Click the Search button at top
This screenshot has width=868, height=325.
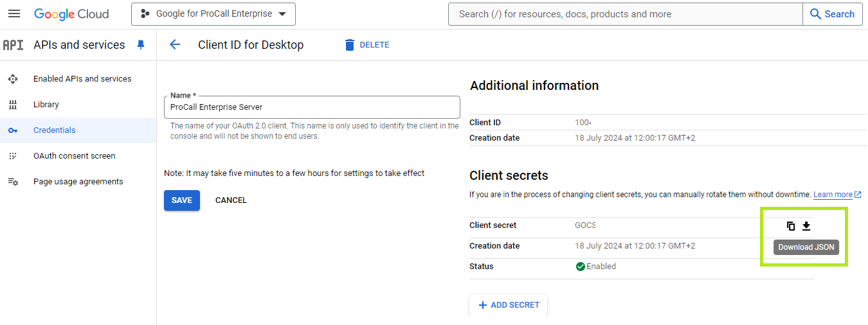pos(832,14)
